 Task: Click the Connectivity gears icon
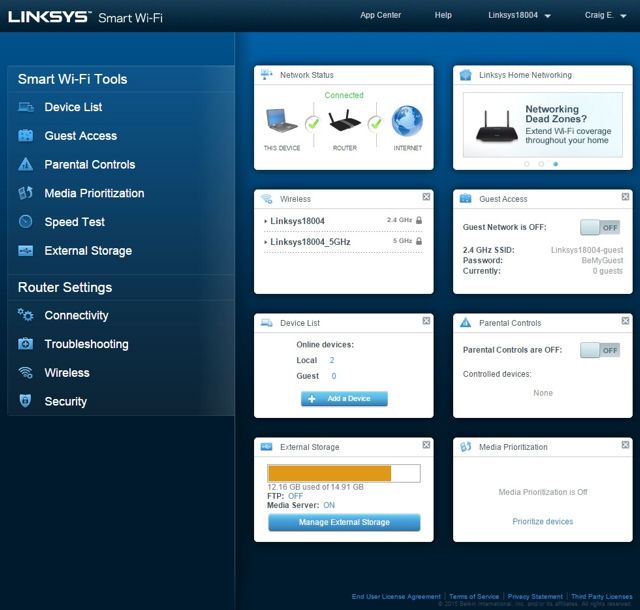25,315
